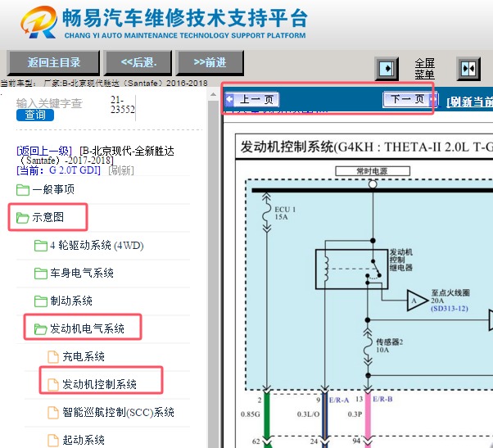Go back with <<后退 button
This screenshot has width=493, height=448.
click(x=138, y=62)
